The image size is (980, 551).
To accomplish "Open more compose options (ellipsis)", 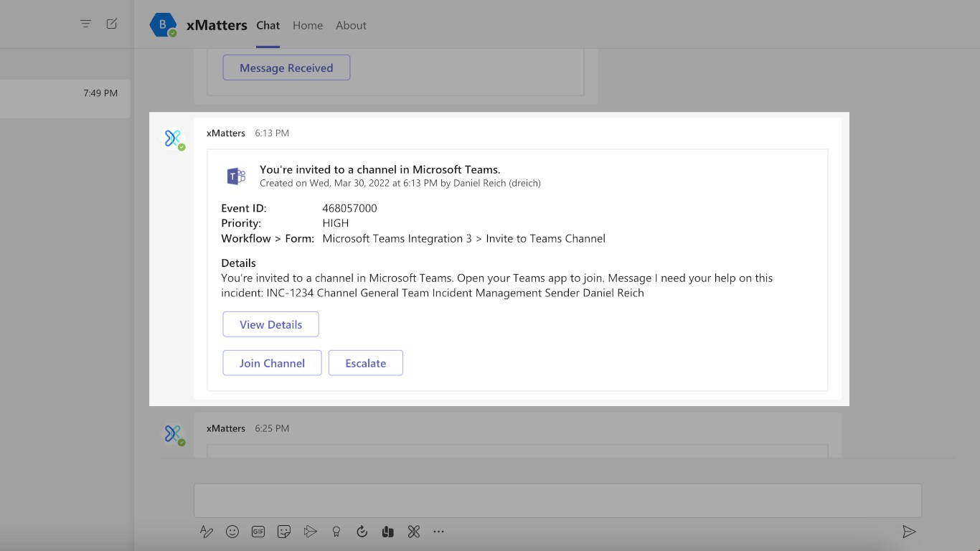I will [x=439, y=532].
